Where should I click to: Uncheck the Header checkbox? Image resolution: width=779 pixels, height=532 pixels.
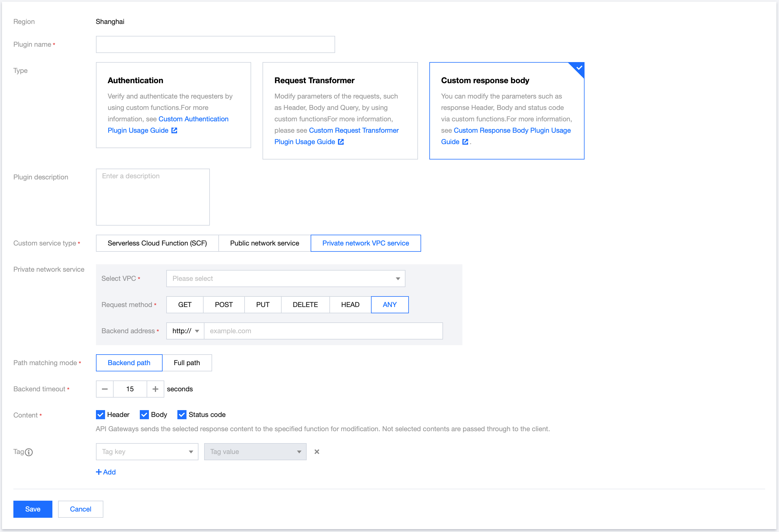point(100,415)
